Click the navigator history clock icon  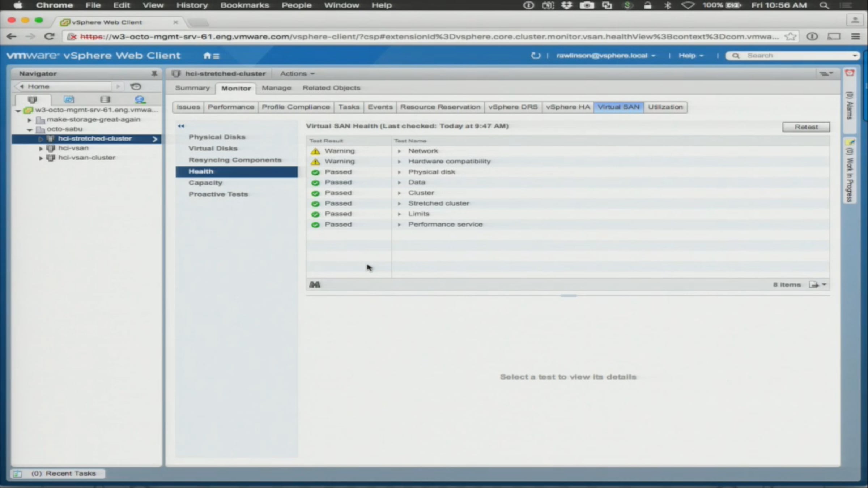click(136, 87)
